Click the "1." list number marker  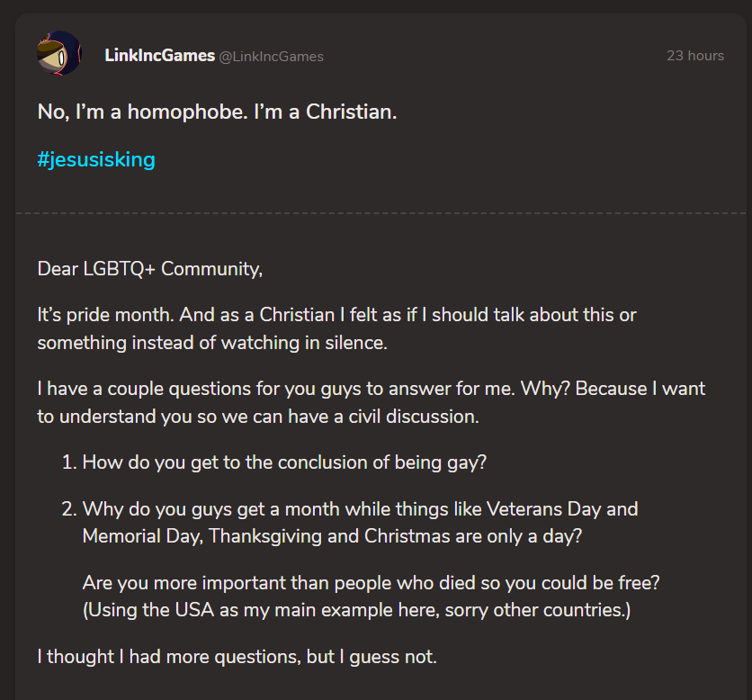[x=69, y=462]
